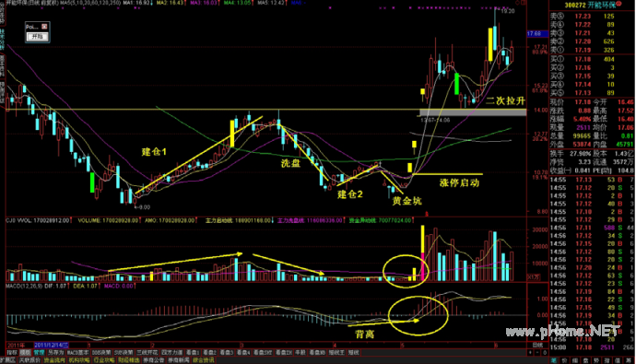The image size is (636, 364).
Task: Select the 三线开花 indicator tab
Action: click(x=147, y=353)
